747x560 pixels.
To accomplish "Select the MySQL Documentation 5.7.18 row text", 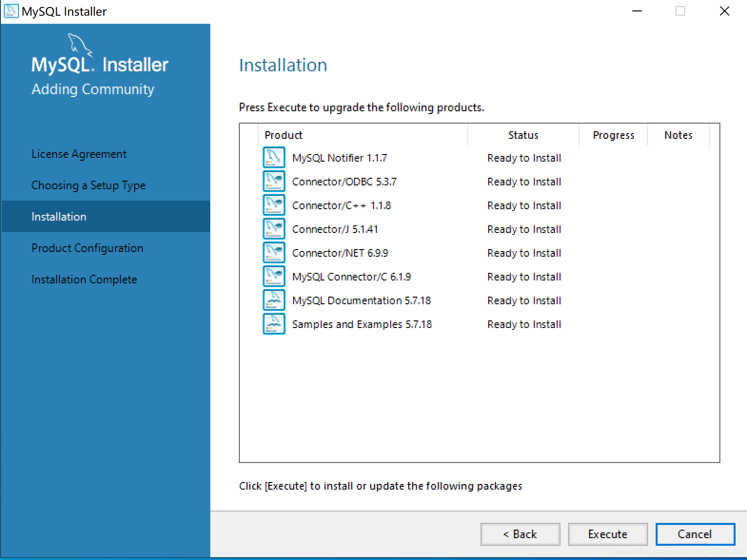I will [362, 300].
